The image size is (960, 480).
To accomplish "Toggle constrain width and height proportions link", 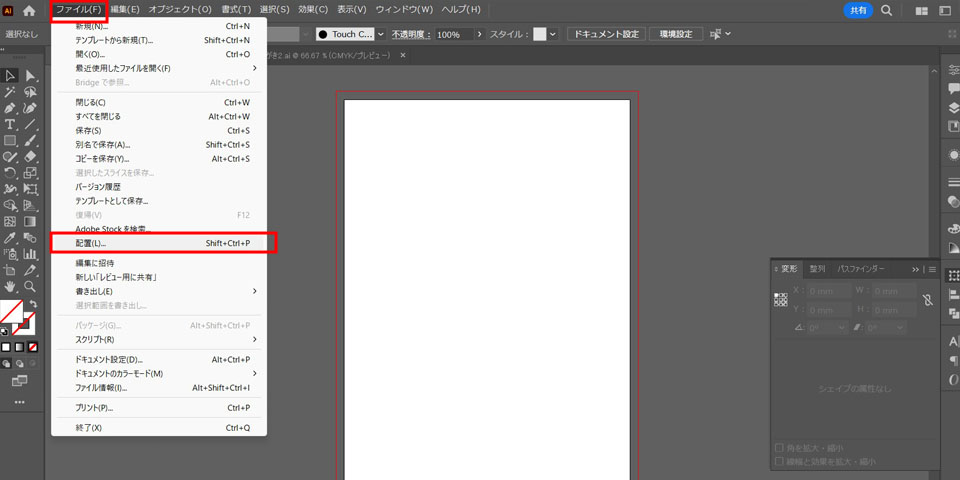I will (x=928, y=300).
